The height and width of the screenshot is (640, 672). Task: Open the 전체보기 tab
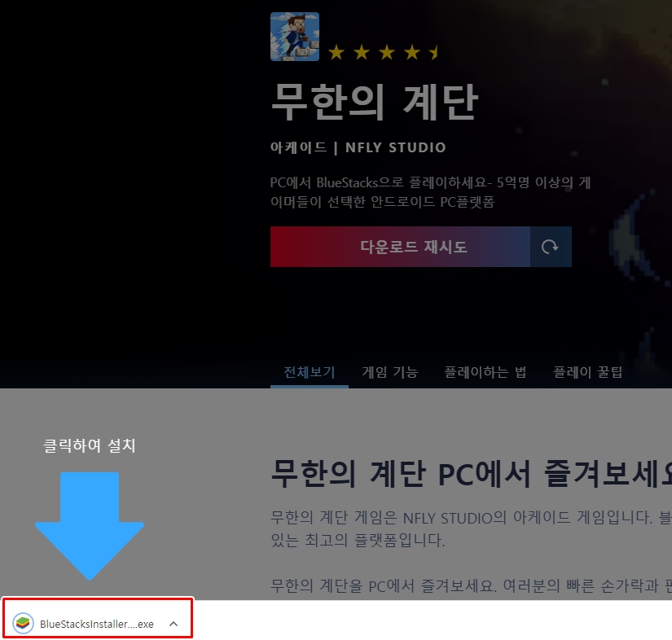coord(310,372)
